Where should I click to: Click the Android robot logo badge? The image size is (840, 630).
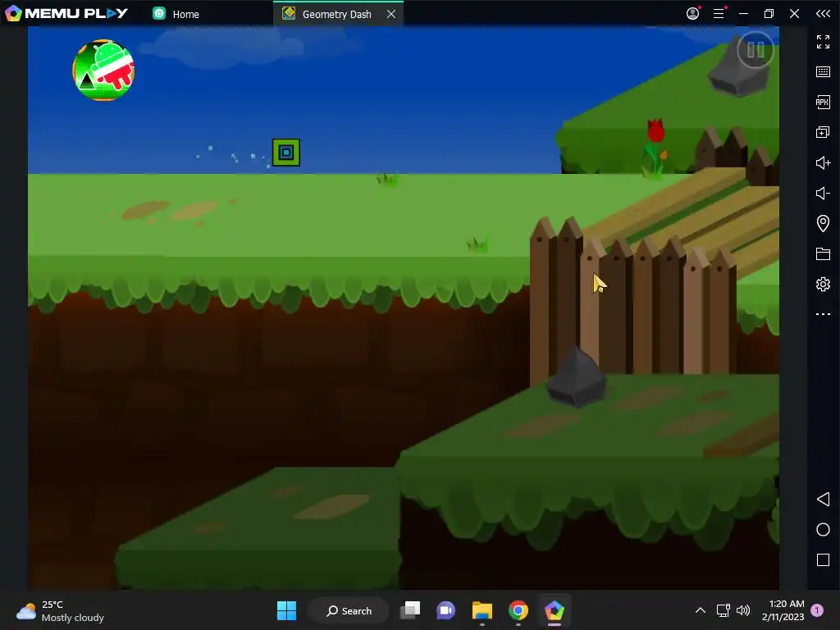[x=103, y=71]
